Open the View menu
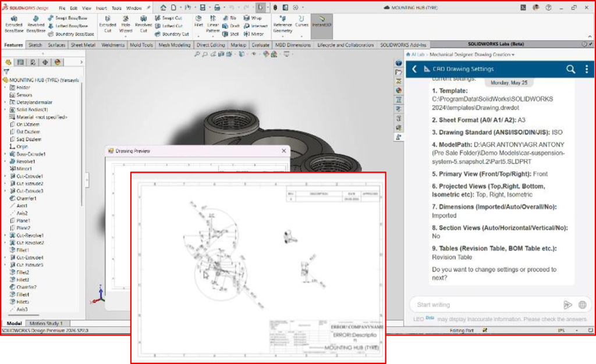The width and height of the screenshot is (596, 364). point(87,8)
